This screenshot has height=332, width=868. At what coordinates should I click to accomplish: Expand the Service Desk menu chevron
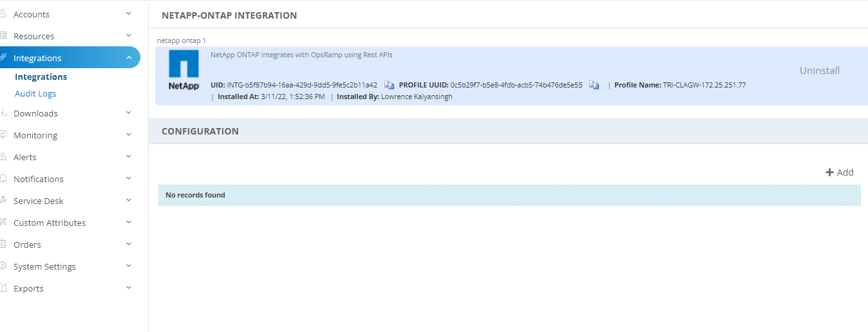[129, 200]
